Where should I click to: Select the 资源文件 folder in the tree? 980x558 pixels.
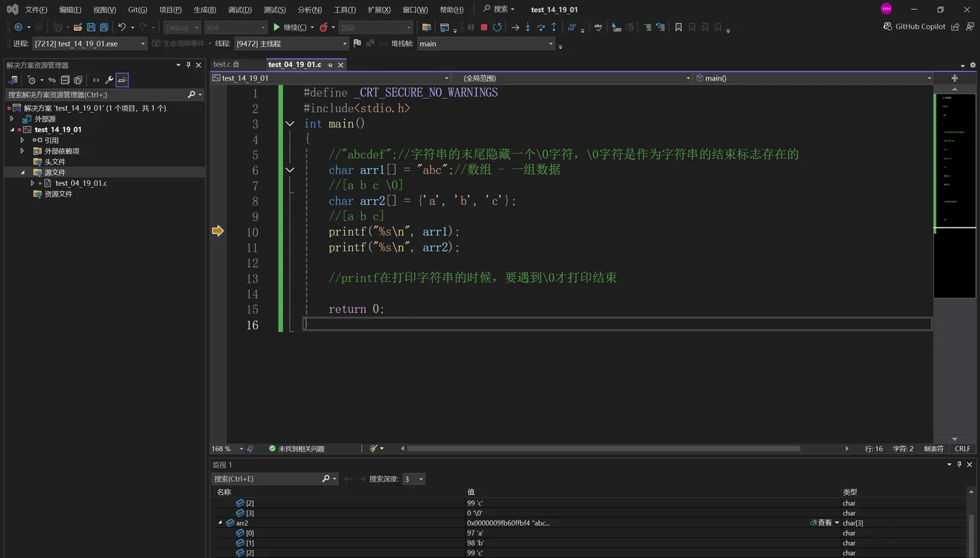[x=58, y=194]
